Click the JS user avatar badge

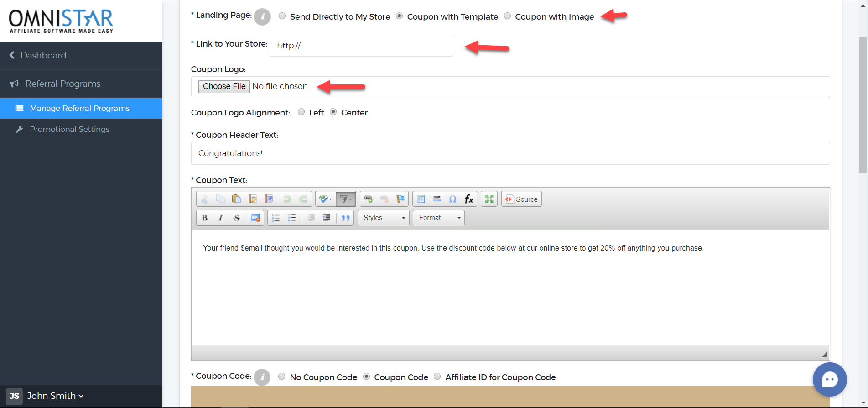click(x=14, y=396)
